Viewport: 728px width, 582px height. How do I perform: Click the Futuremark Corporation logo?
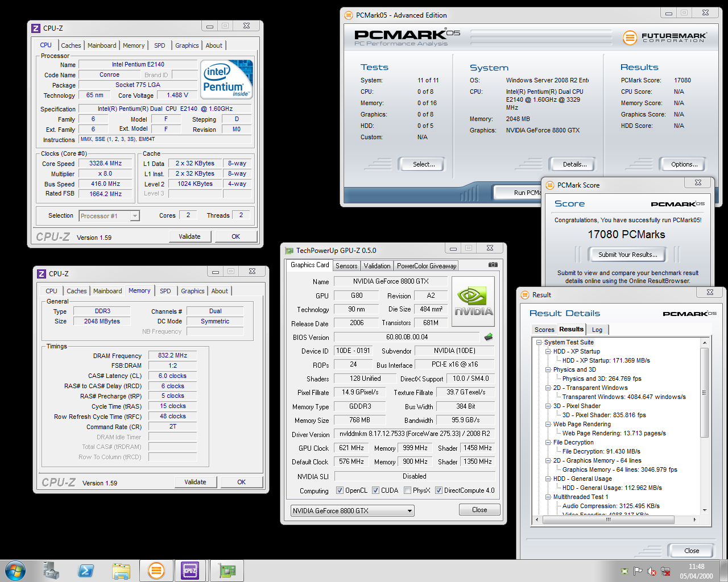coord(665,38)
